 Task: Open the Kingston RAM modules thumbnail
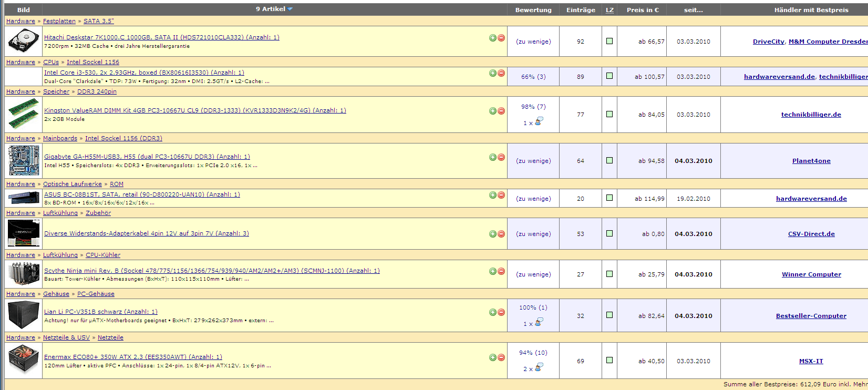click(24, 114)
